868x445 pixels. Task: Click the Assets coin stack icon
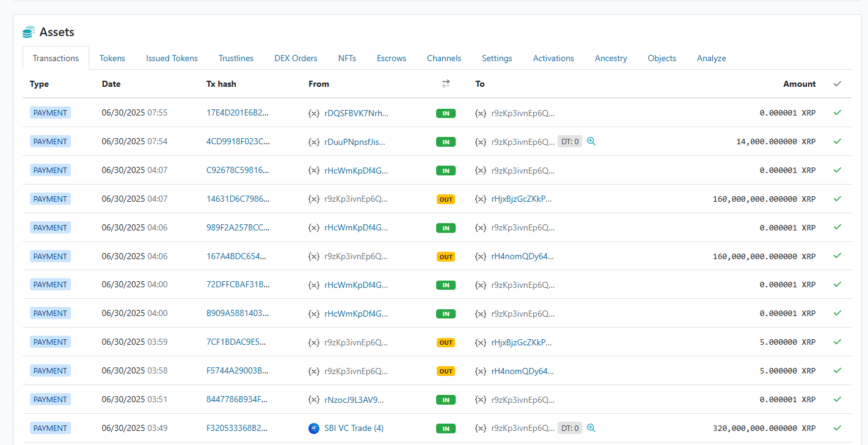[x=29, y=32]
